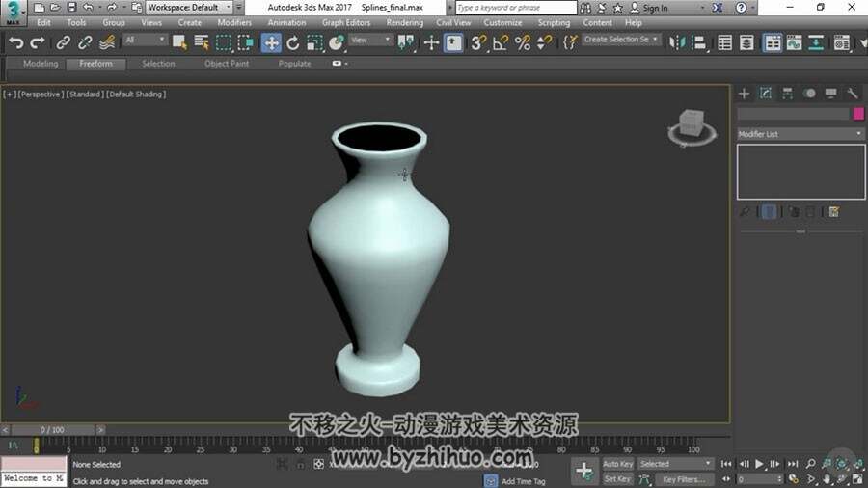
Task: Switch to the Hierarchy panel tab
Action: coord(787,93)
